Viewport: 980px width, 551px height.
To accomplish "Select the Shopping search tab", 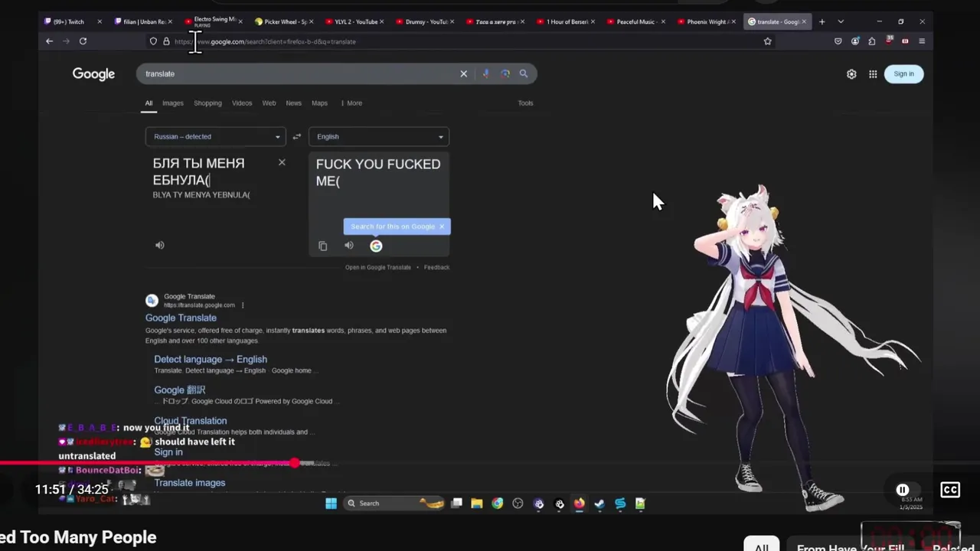I will [x=207, y=103].
